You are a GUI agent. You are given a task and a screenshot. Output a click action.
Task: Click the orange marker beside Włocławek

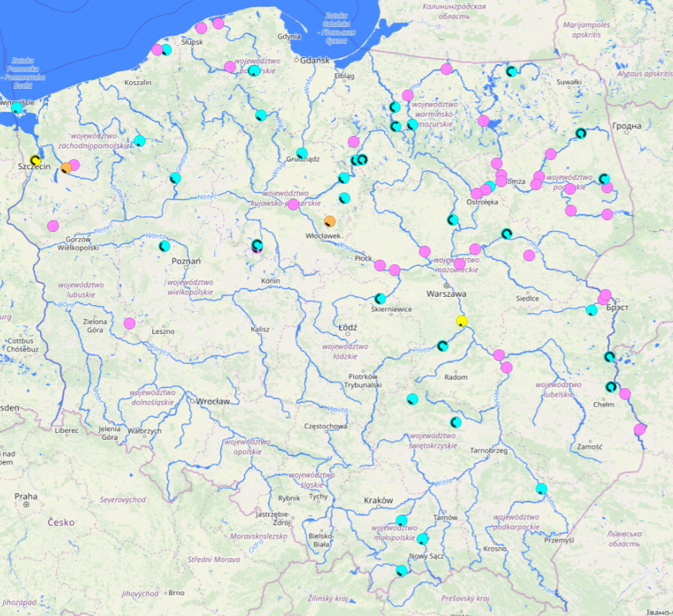pyautogui.click(x=330, y=220)
